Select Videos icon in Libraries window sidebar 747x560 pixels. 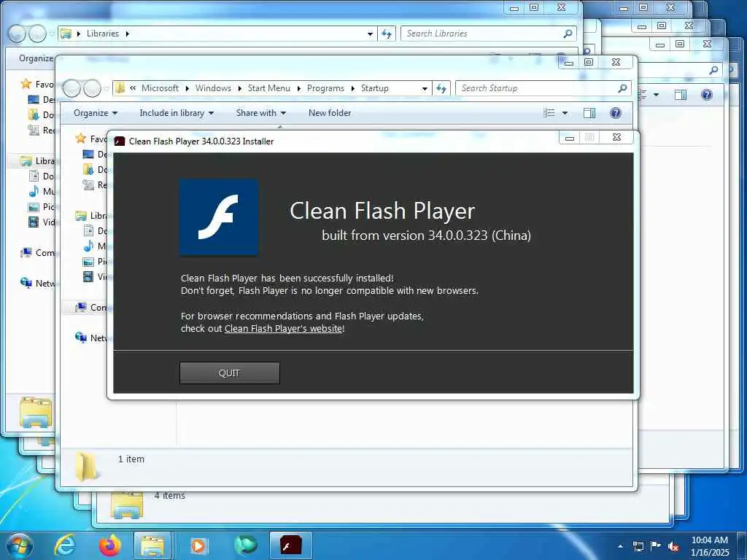[x=34, y=222]
